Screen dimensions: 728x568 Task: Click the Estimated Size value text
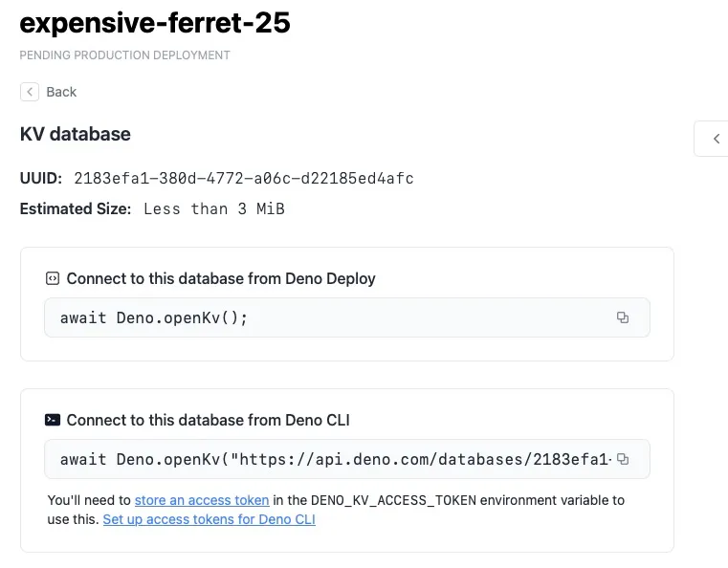[x=214, y=208]
